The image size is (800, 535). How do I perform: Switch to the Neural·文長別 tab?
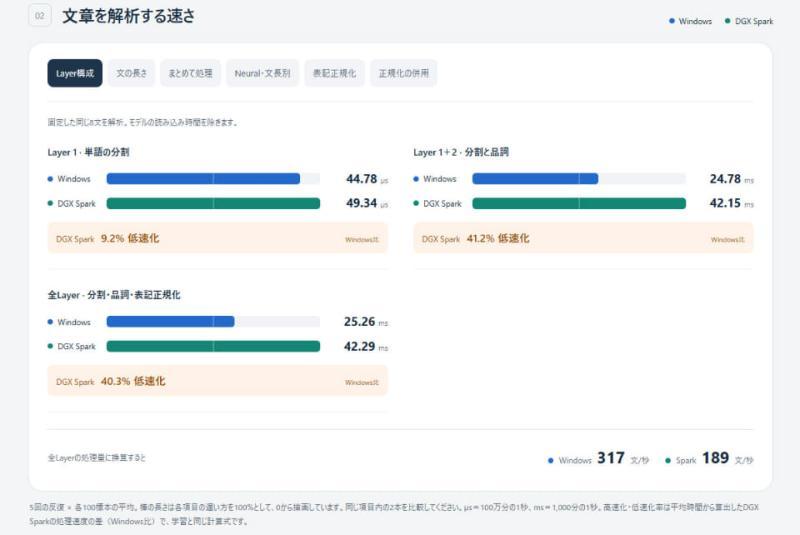(x=262, y=73)
